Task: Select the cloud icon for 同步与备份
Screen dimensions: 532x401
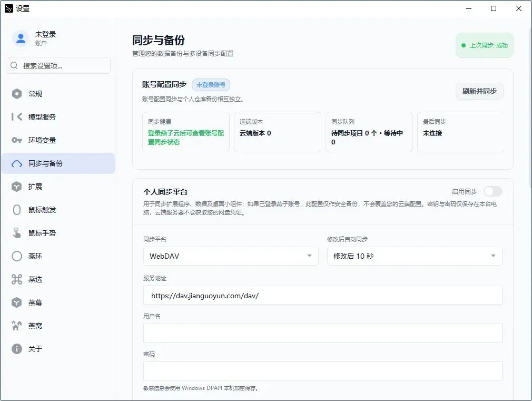Action: click(17, 164)
